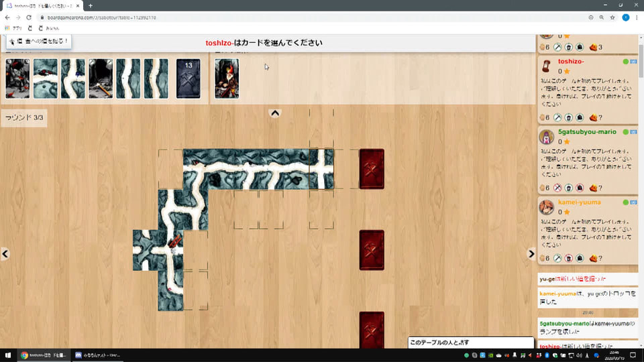The width and height of the screenshot is (644, 362).
Task: Click the taskbar clock
Action: [614, 355]
